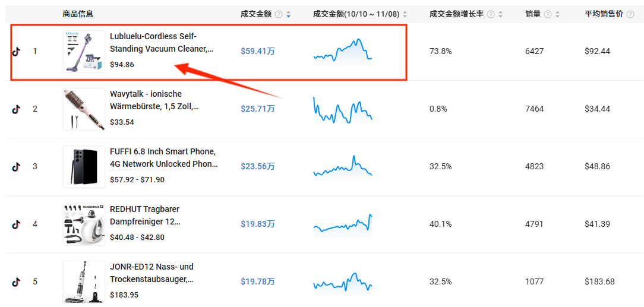
Task: Open the REDHUT Tragbarer Dampfreiniger product link
Action: pos(145,216)
